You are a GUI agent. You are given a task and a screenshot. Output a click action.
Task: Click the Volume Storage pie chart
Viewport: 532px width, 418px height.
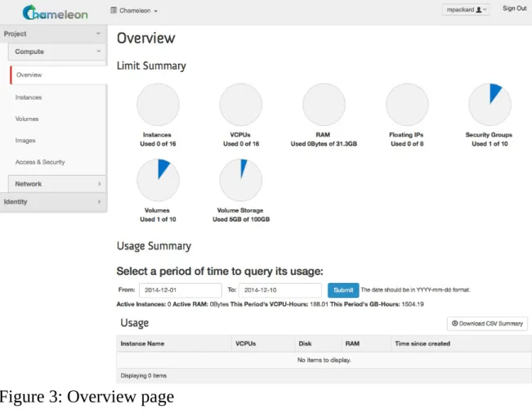click(241, 180)
